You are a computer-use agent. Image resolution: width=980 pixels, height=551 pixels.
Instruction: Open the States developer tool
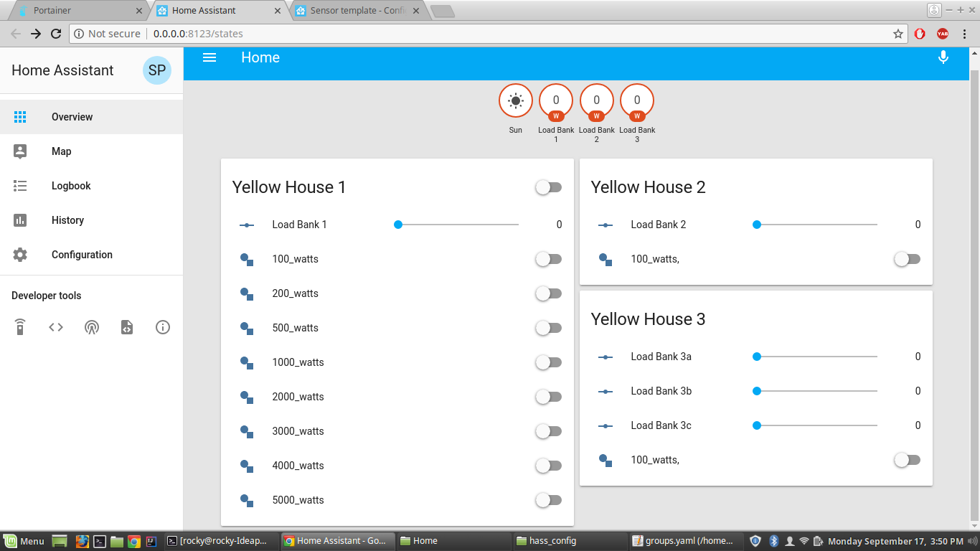click(x=55, y=327)
